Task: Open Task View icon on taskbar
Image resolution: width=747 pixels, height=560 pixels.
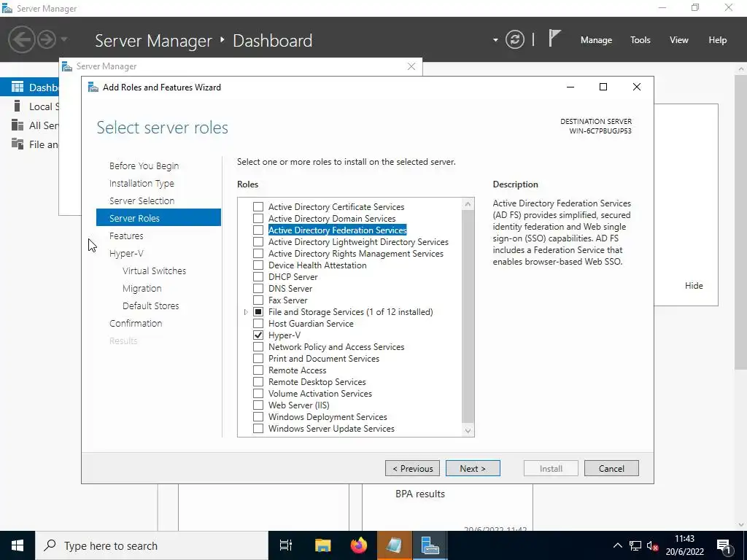Action: click(286, 545)
